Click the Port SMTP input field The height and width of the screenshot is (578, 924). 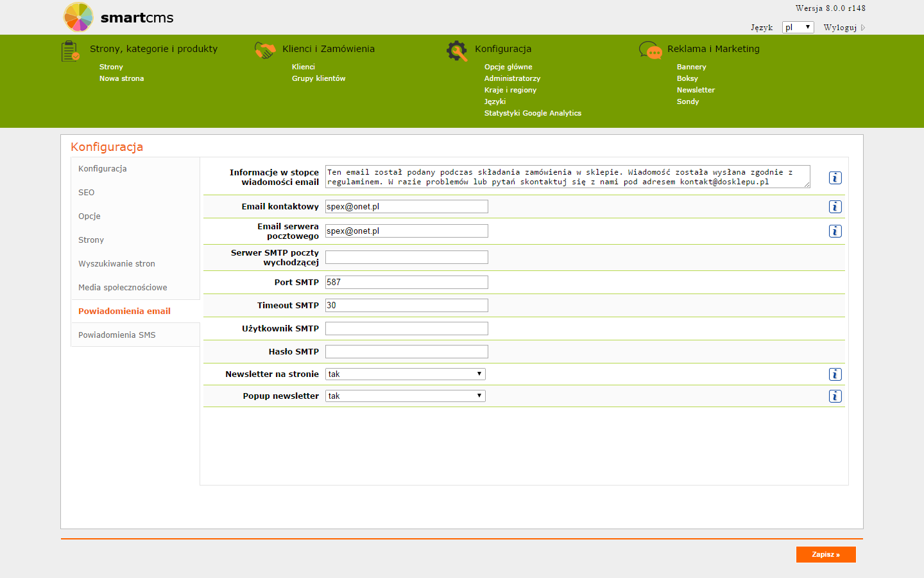tap(407, 283)
